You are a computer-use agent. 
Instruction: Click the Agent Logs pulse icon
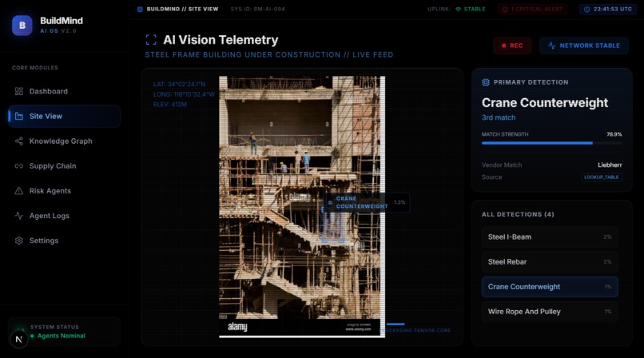pyautogui.click(x=19, y=216)
